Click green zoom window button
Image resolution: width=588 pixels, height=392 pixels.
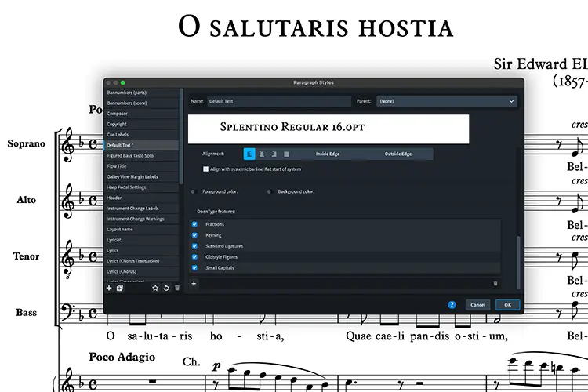pyautogui.click(x=122, y=82)
